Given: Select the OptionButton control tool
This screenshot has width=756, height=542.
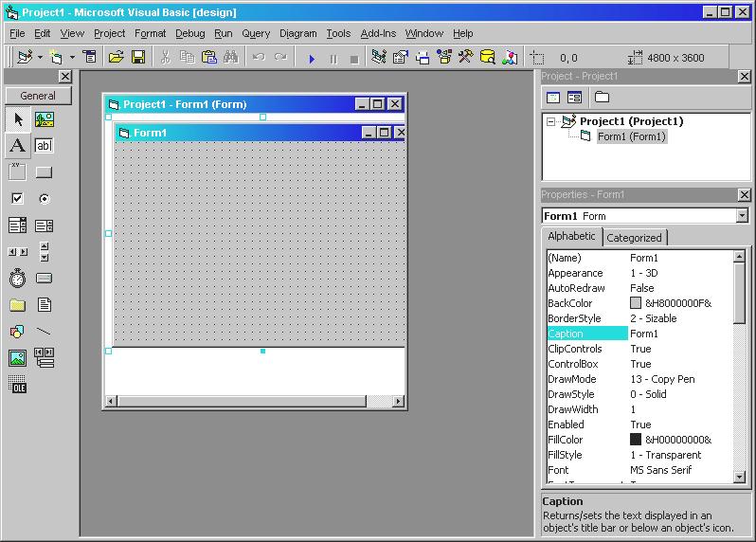Looking at the screenshot, I should [x=45, y=198].
